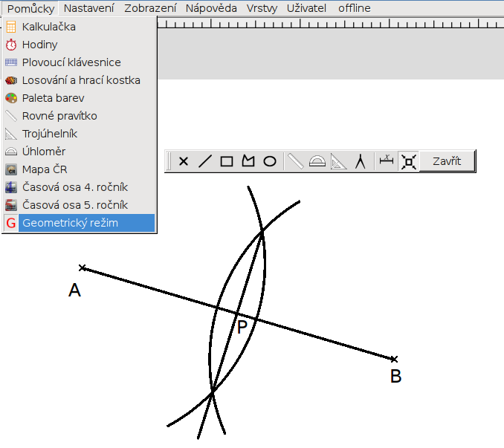This screenshot has height=448, width=504.
Task: Select Rovné pravítko menu entry
Action: tap(80, 116)
